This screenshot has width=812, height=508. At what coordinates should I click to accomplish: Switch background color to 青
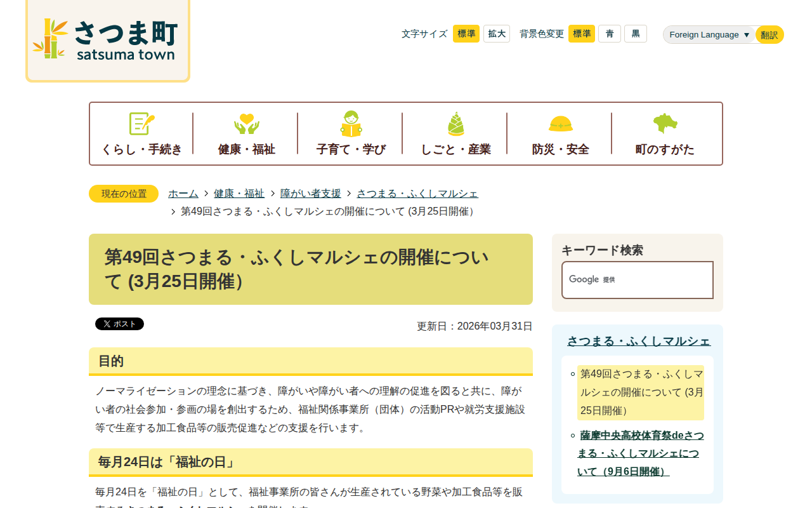pos(610,34)
